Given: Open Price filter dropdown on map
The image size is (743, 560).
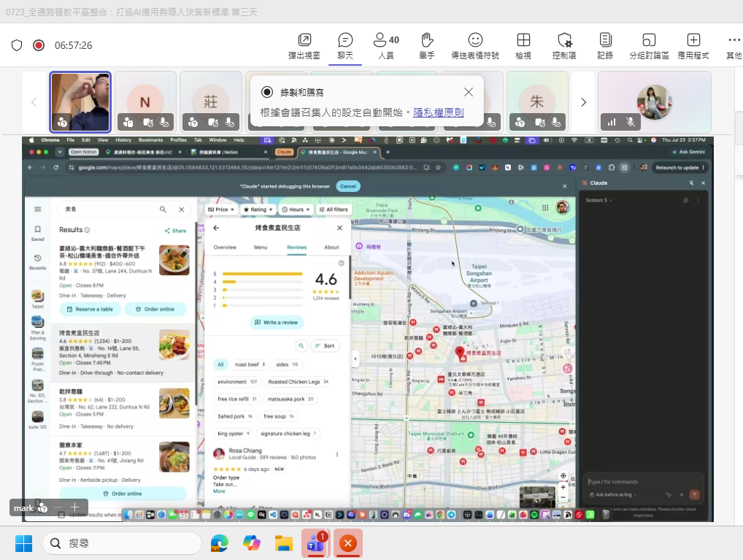Looking at the screenshot, I should tap(221, 209).
